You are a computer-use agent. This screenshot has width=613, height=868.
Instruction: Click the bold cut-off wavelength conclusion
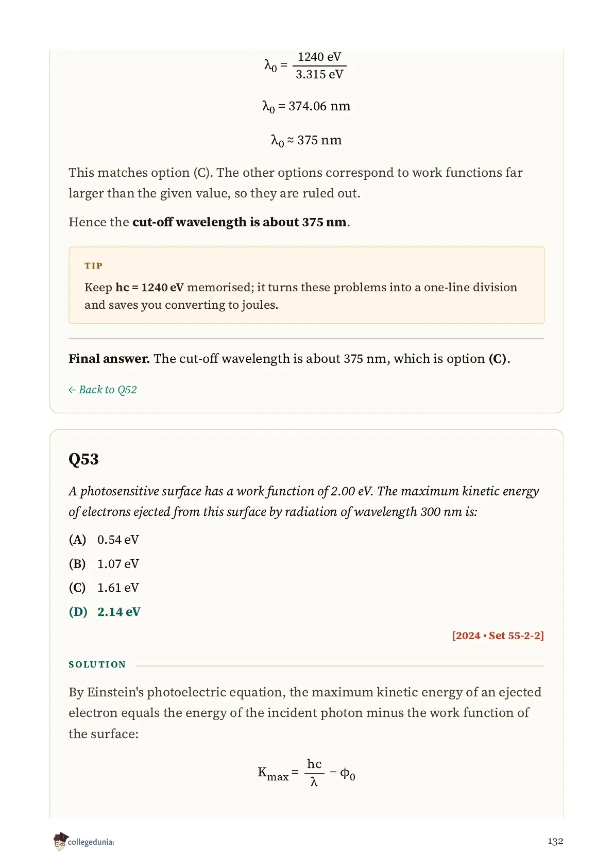click(240, 222)
